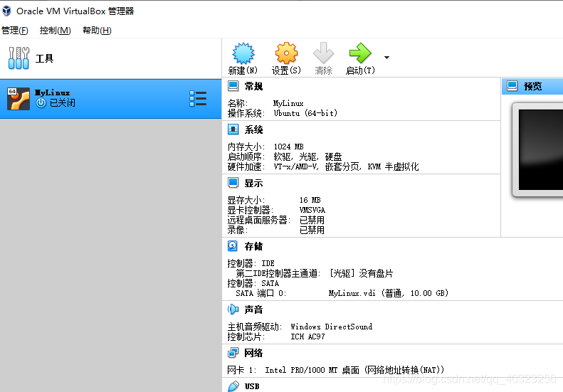Screen dimensions: 563x392
Task: Click the MyLinux.vdi disk entry
Action: point(389,293)
